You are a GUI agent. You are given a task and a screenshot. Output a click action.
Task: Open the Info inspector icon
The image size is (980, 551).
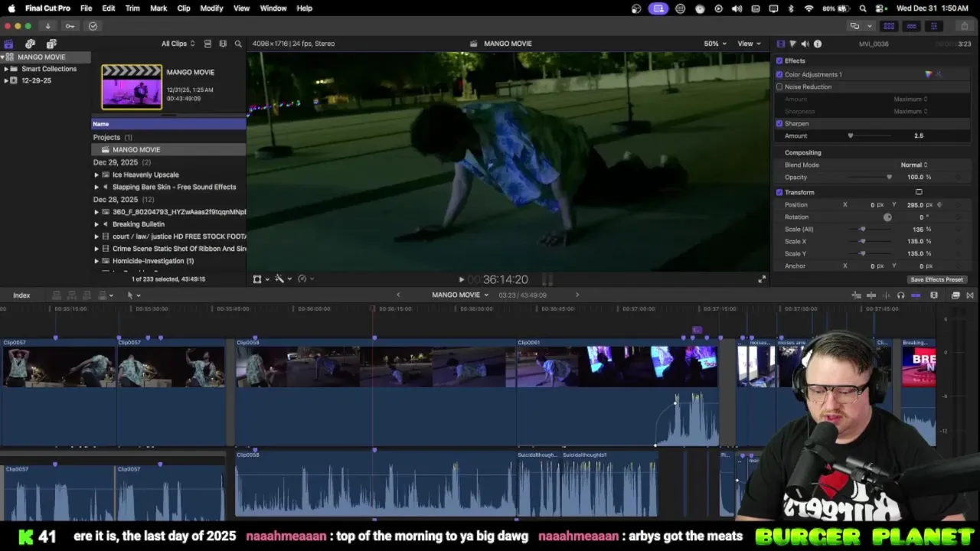[x=818, y=44]
